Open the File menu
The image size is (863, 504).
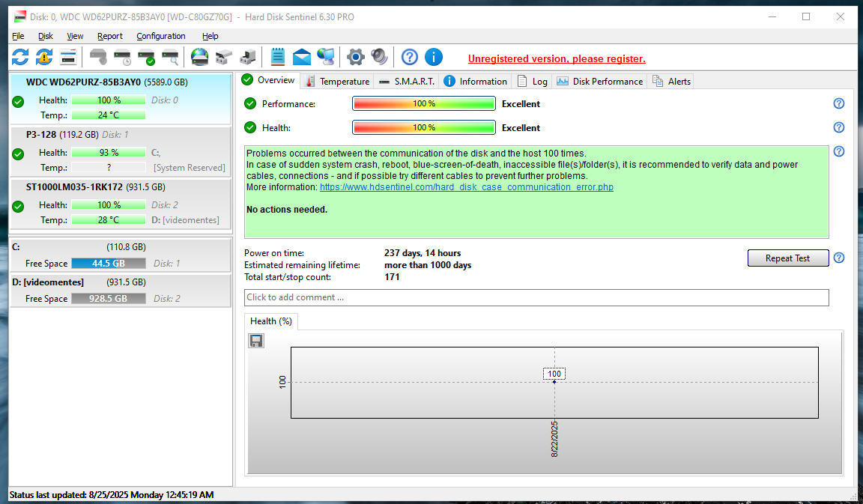coord(18,36)
